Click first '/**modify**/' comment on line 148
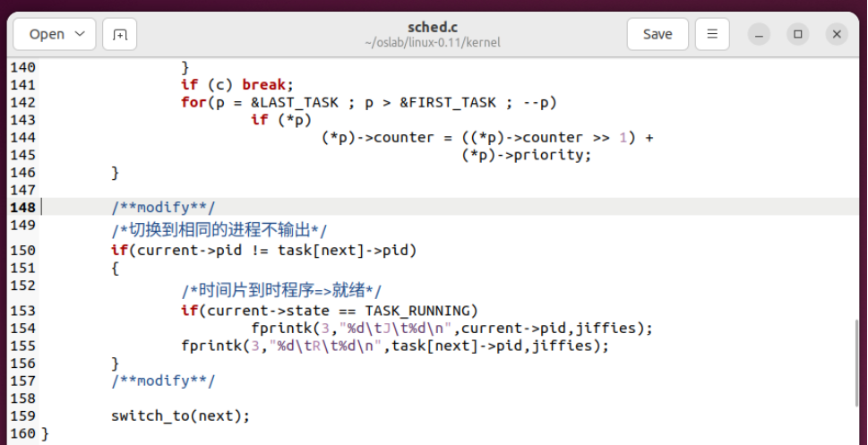The height and width of the screenshot is (445, 868). (x=163, y=208)
